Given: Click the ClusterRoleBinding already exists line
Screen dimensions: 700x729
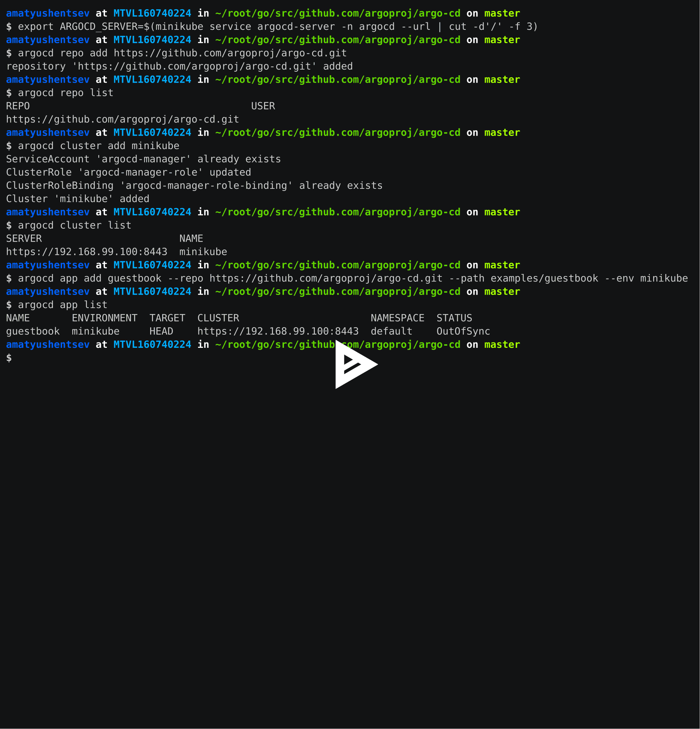Looking at the screenshot, I should point(194,186).
